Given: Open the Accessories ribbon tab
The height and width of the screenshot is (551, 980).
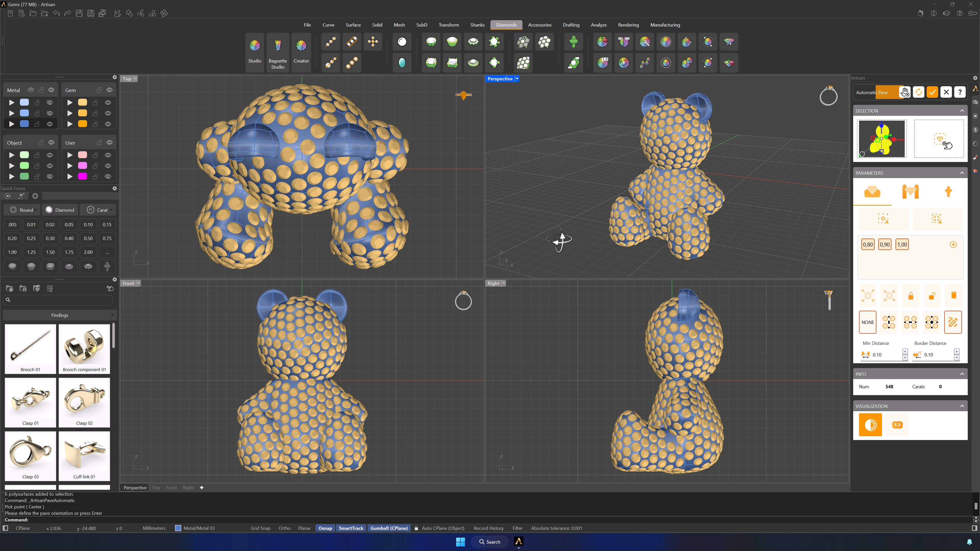Looking at the screenshot, I should pyautogui.click(x=540, y=25).
